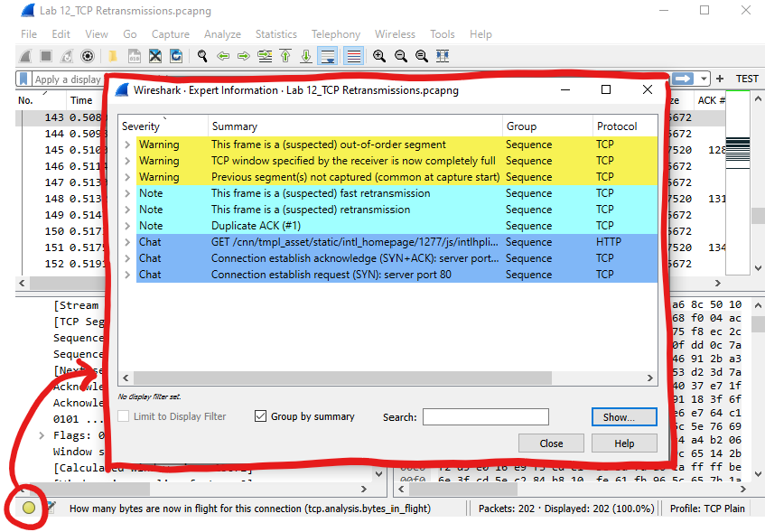
Task: Zoom in on the main window text
Action: 379,56
